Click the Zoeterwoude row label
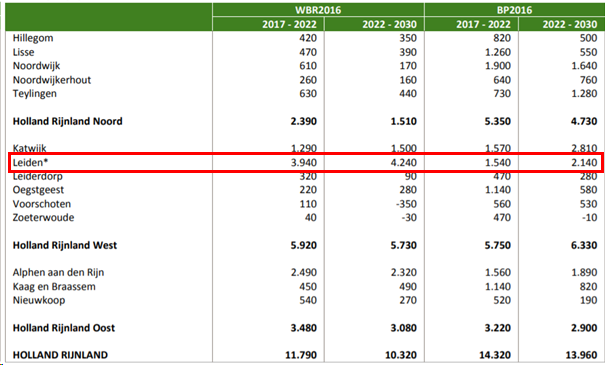Image resolution: width=605 pixels, height=365 pixels. pos(43,218)
